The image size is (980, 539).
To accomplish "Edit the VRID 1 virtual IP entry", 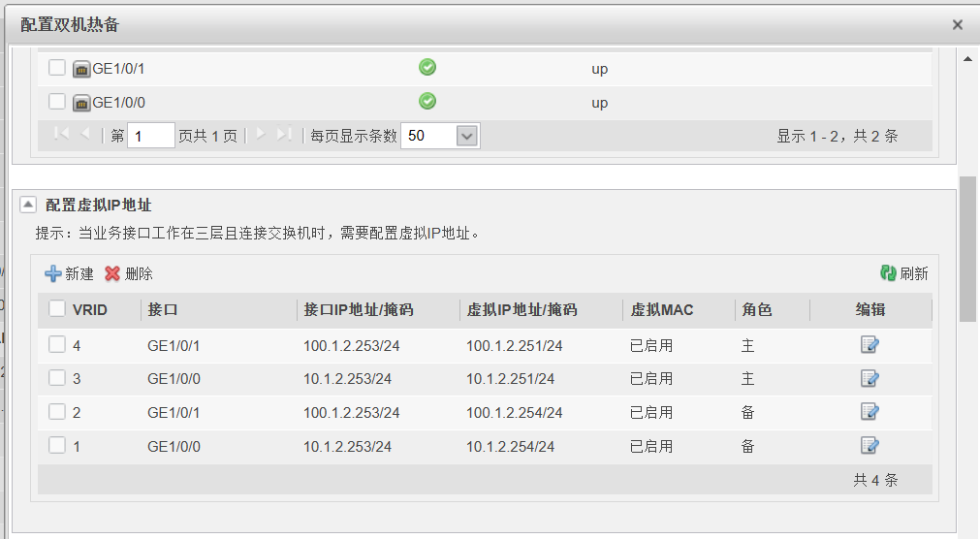I will pyautogui.click(x=869, y=446).
